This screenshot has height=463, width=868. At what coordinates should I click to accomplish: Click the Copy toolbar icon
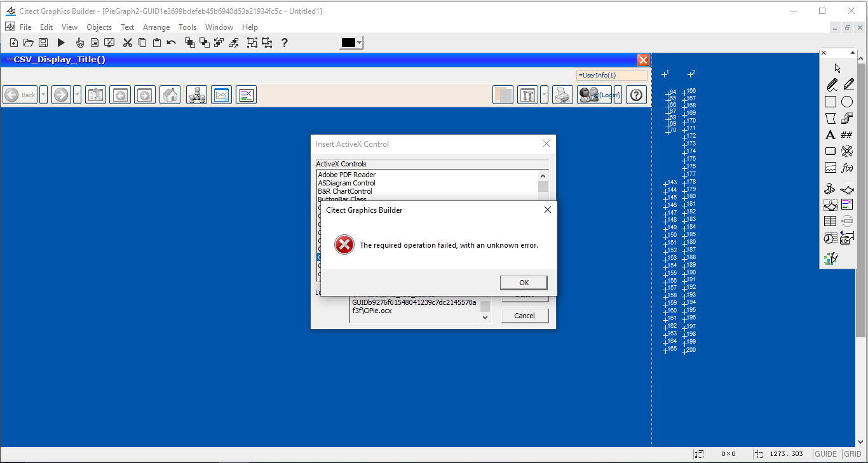[142, 43]
